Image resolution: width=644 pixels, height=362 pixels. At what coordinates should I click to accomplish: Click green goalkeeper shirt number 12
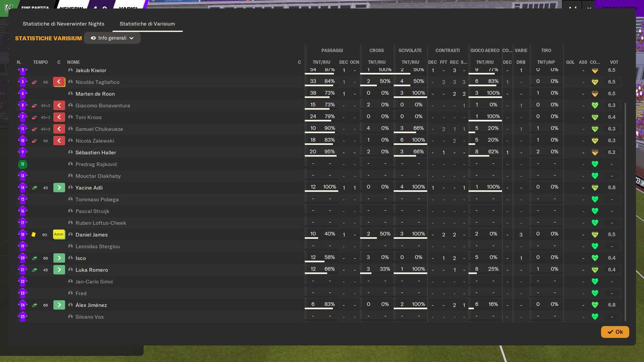[22, 164]
